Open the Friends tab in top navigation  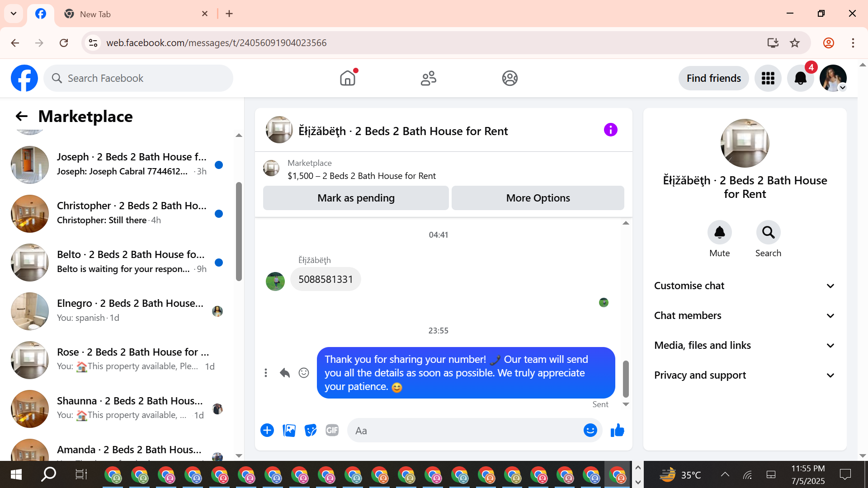(428, 78)
